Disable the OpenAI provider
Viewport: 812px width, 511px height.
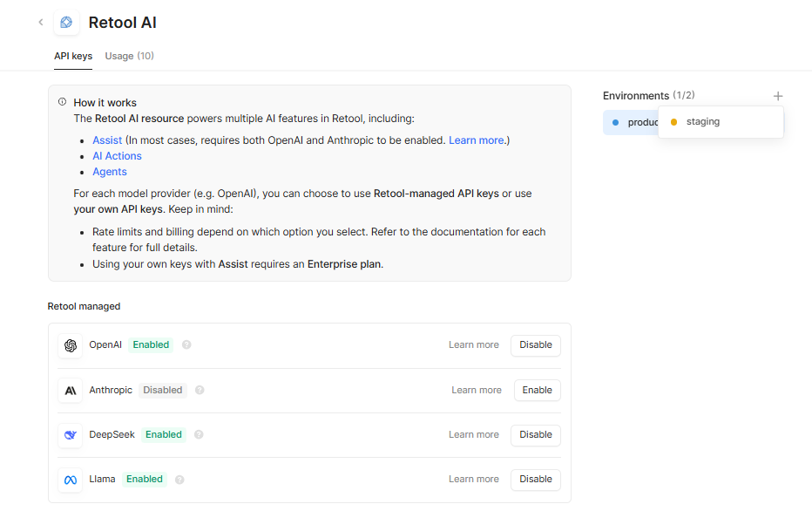click(x=535, y=345)
